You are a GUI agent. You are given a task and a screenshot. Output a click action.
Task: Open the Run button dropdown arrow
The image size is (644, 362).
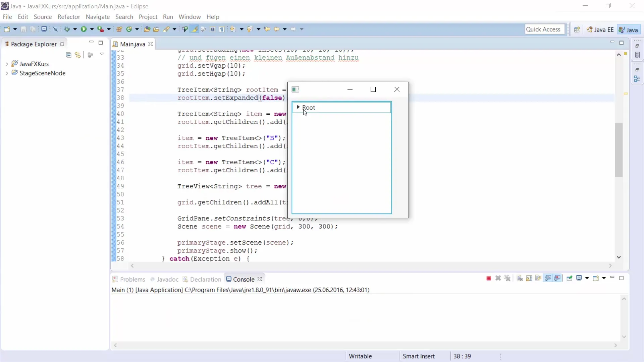click(92, 29)
